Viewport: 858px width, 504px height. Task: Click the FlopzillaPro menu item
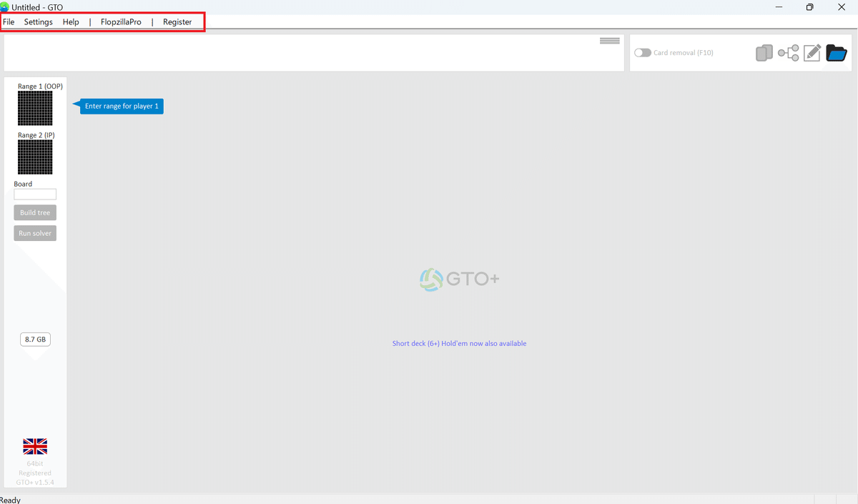(x=121, y=22)
